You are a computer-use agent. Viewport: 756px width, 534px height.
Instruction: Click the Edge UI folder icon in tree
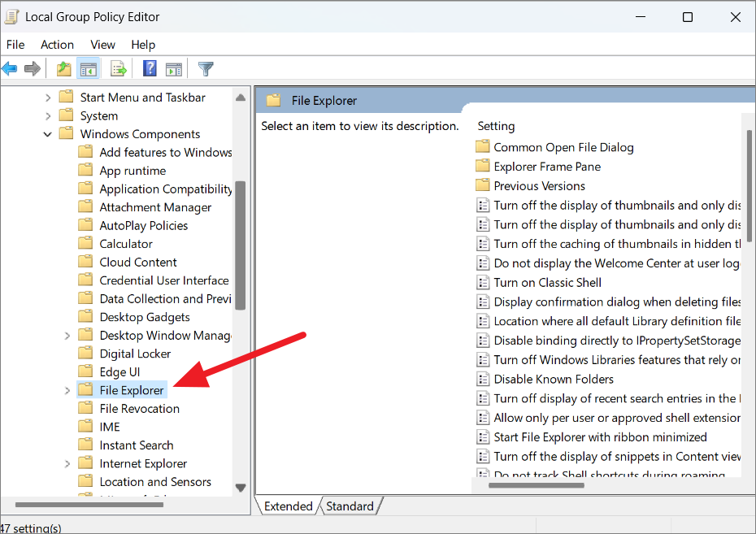(85, 371)
